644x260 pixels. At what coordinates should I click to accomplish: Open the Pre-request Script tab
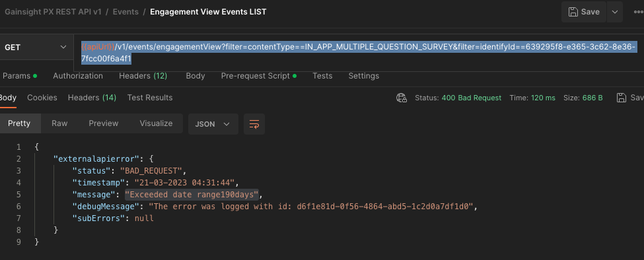pos(259,76)
